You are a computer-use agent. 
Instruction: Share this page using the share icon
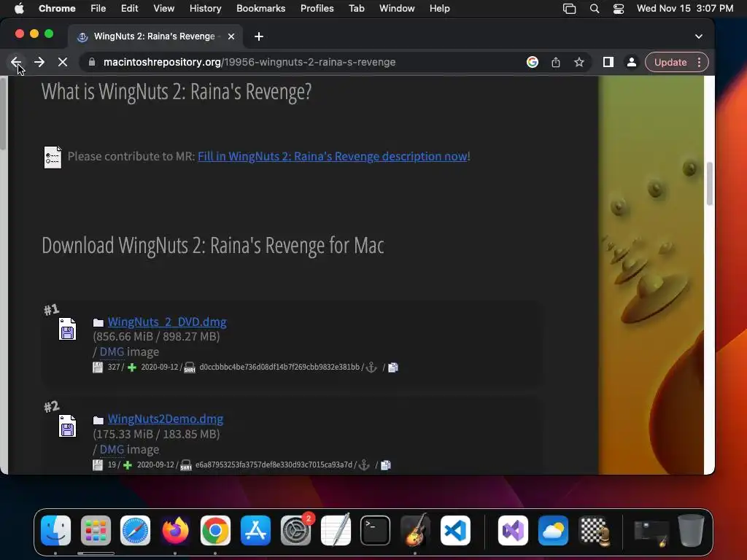coord(555,62)
